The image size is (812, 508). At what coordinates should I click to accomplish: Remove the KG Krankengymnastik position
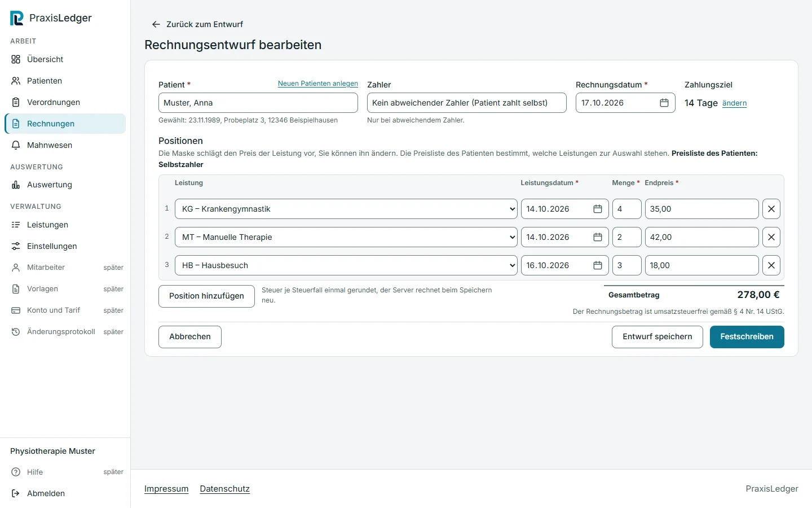pyautogui.click(x=771, y=209)
